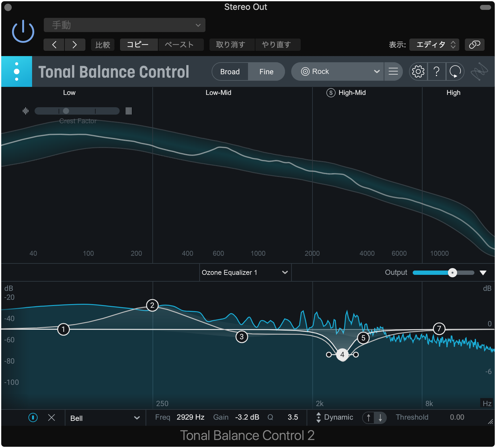Select EQ node 4
The height and width of the screenshot is (448, 496).
pos(342,355)
